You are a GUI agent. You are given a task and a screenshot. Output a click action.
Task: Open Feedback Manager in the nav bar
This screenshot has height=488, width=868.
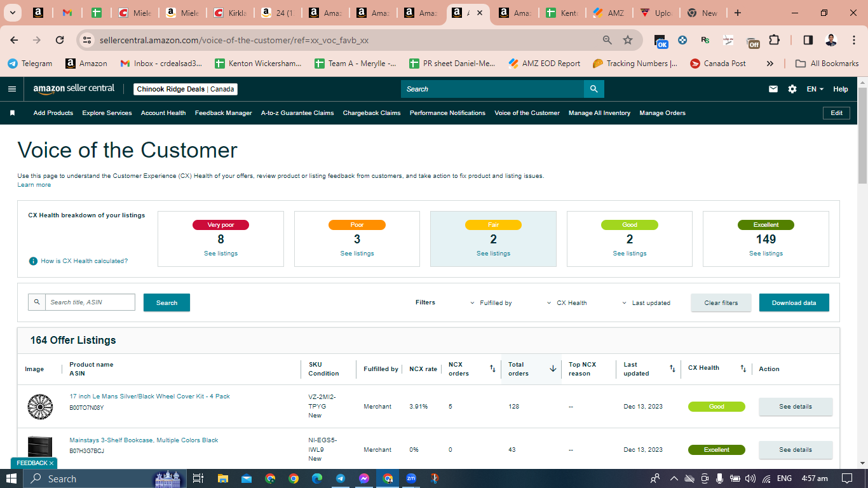pos(224,113)
